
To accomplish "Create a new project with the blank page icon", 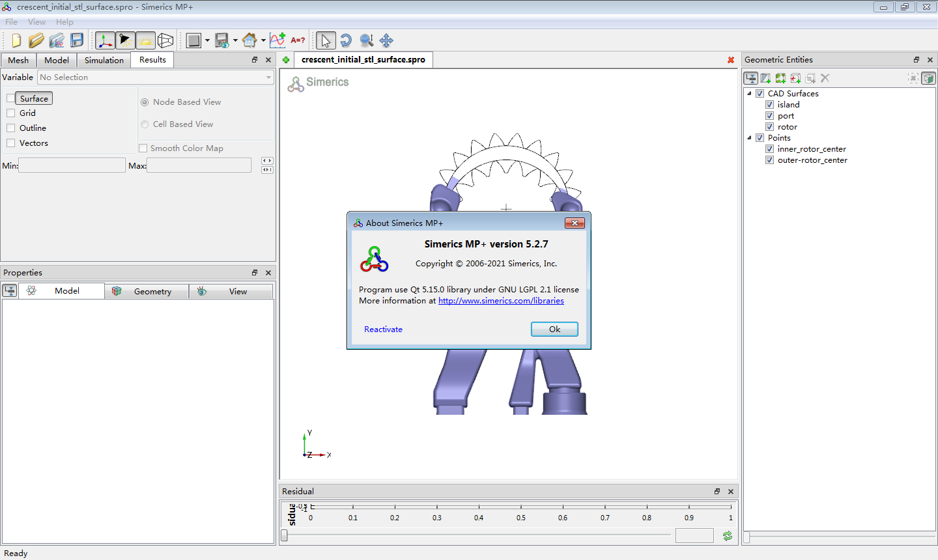I will tap(16, 40).
